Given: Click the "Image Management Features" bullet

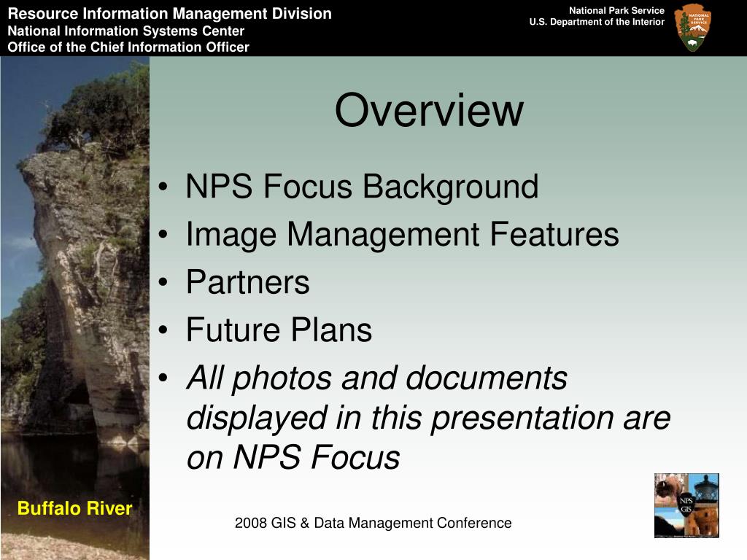Looking at the screenshot, I should click(402, 234).
